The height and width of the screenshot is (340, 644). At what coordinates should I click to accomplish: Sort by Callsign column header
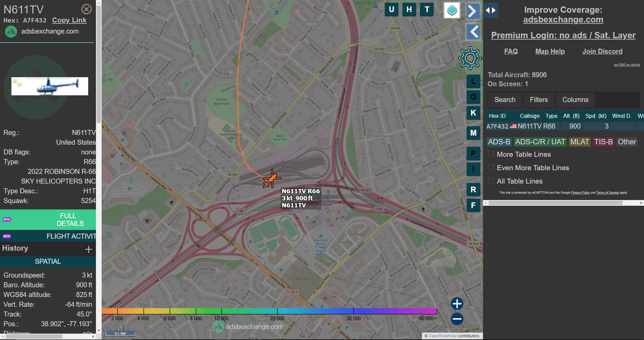point(530,116)
